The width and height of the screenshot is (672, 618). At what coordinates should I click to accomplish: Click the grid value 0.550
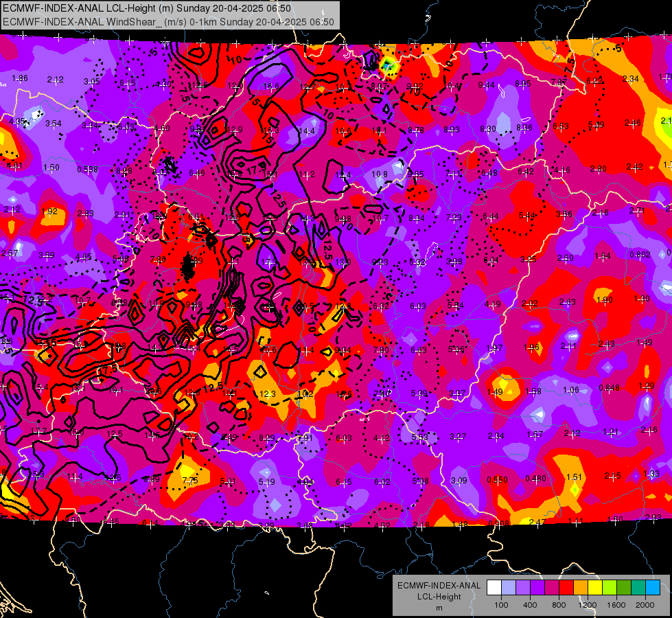[x=497, y=479]
